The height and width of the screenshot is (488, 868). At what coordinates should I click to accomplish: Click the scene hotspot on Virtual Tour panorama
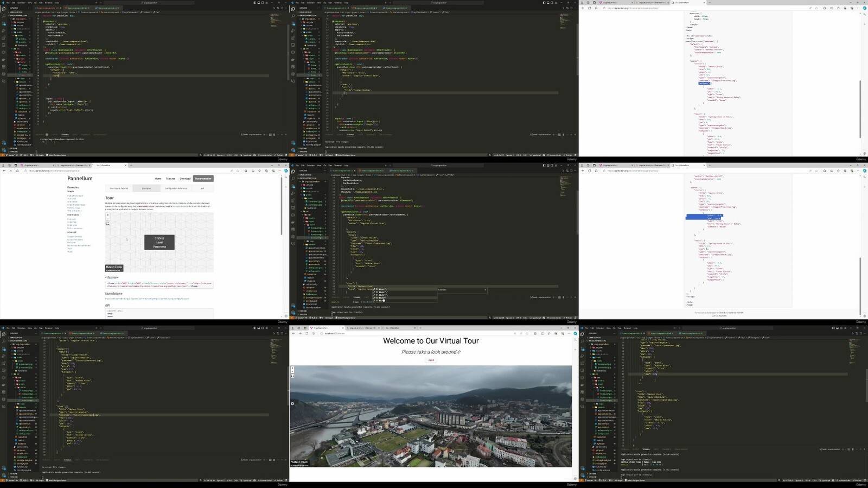click(x=292, y=403)
